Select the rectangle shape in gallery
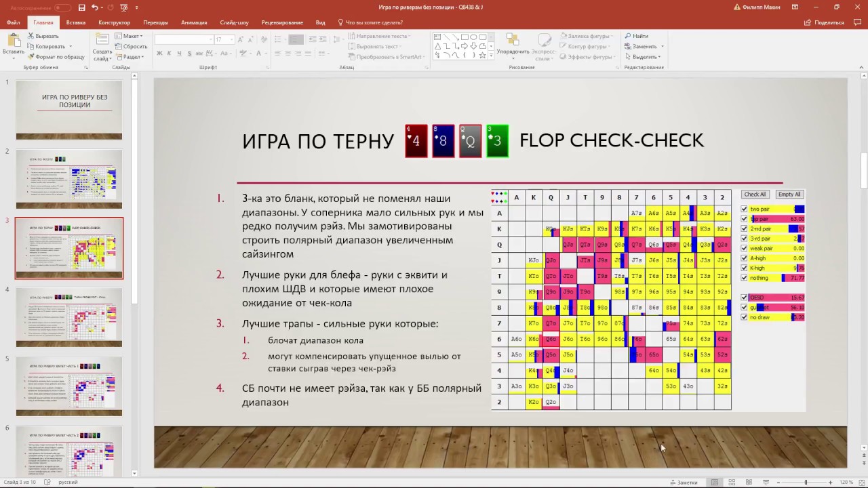 [464, 37]
